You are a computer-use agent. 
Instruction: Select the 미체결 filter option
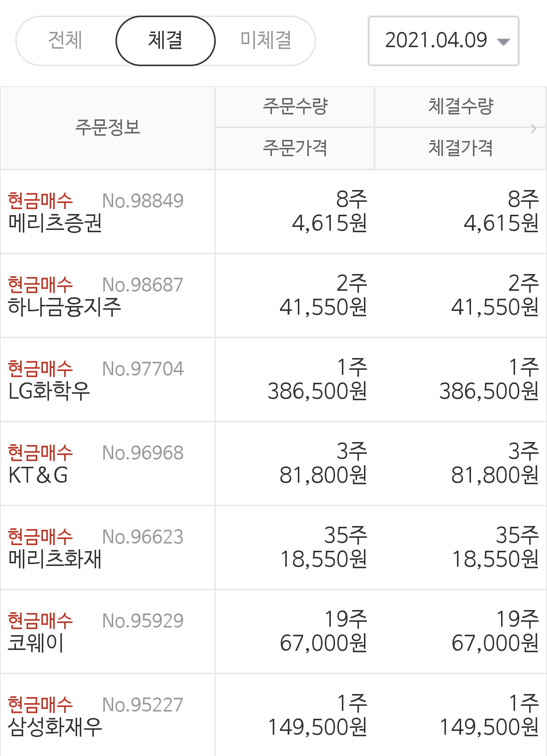[x=266, y=40]
